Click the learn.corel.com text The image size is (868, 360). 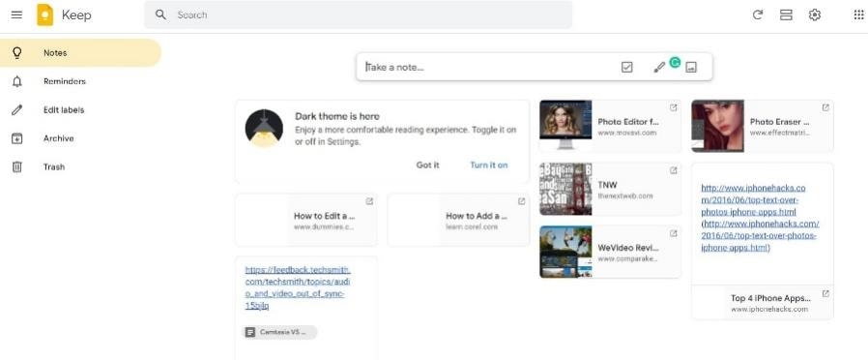pyautogui.click(x=472, y=227)
